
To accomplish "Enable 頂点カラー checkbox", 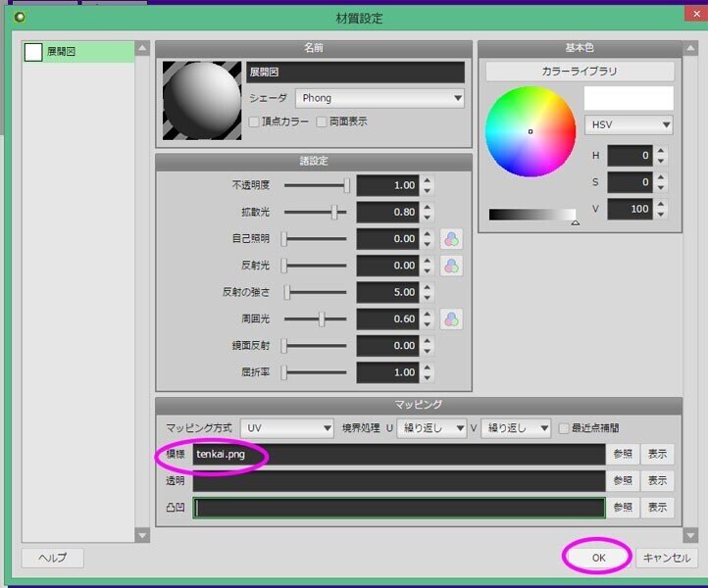I will tap(254, 122).
